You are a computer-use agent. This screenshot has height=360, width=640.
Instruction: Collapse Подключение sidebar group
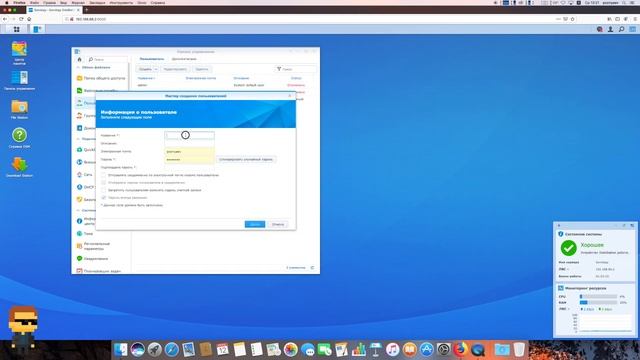point(78,139)
